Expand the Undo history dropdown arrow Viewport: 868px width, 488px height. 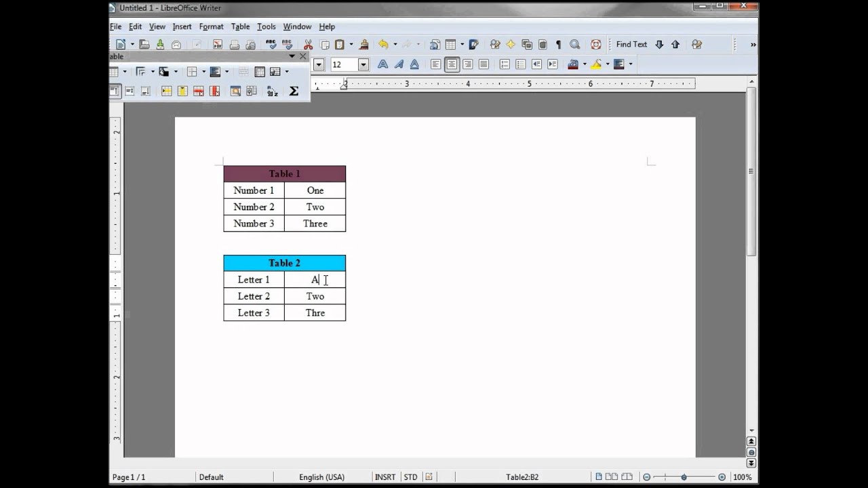click(x=395, y=44)
